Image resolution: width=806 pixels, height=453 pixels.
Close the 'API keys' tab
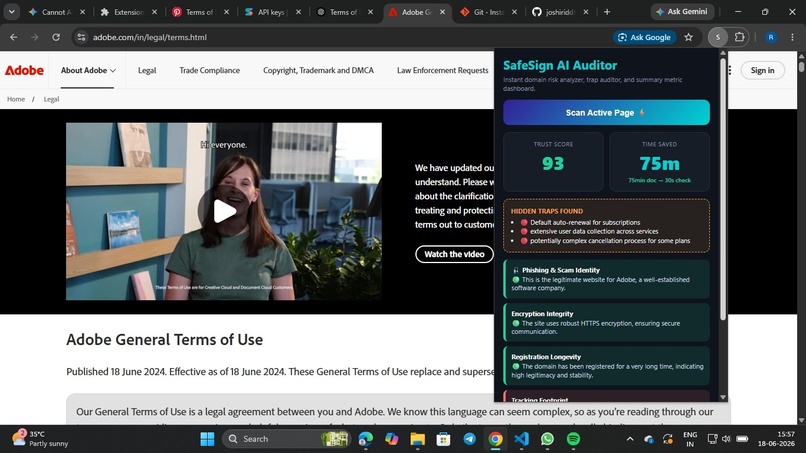point(299,12)
